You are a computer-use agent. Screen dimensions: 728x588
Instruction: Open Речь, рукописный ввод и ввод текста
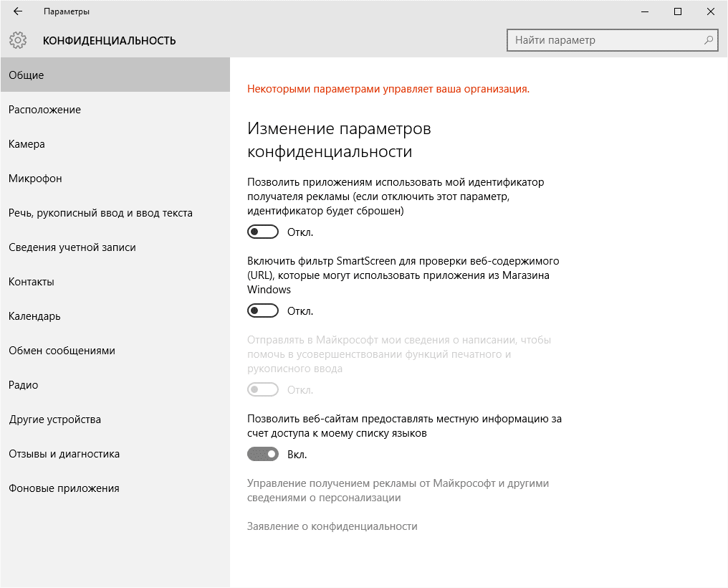click(x=115, y=213)
